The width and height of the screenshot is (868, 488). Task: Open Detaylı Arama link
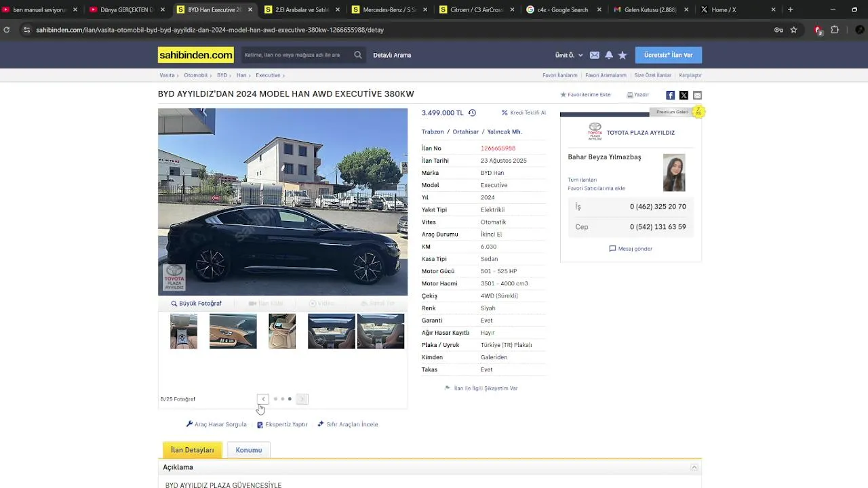click(392, 55)
